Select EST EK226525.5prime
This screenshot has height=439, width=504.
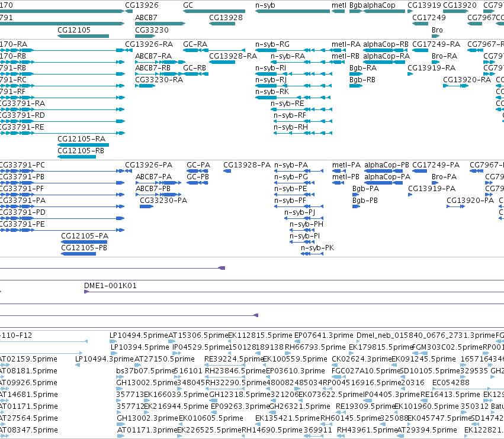tap(209, 430)
